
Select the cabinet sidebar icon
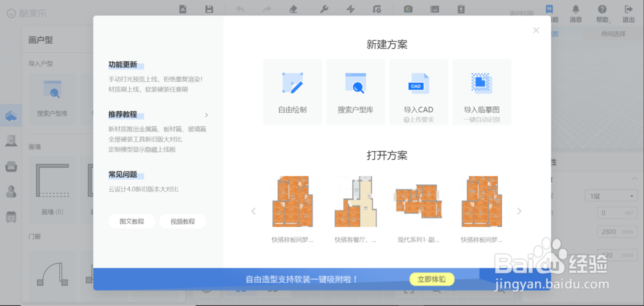point(11,216)
